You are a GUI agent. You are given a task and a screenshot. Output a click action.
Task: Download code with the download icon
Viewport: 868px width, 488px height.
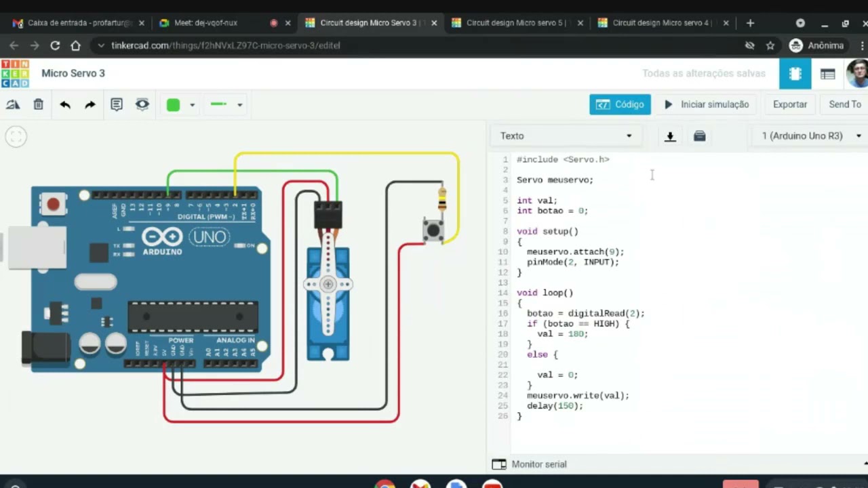click(670, 136)
